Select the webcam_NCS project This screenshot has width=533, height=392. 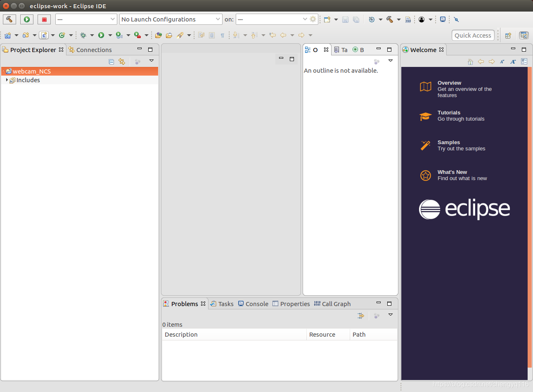click(x=80, y=71)
